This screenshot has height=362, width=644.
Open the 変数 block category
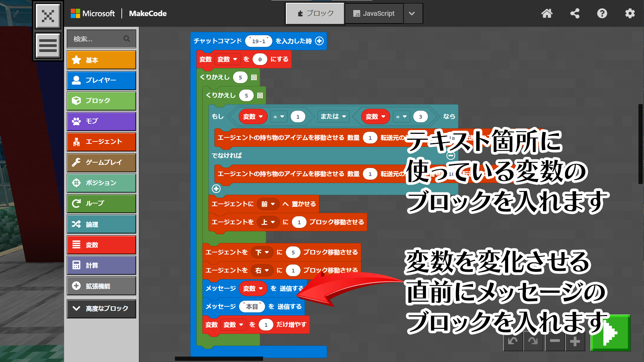click(x=101, y=245)
